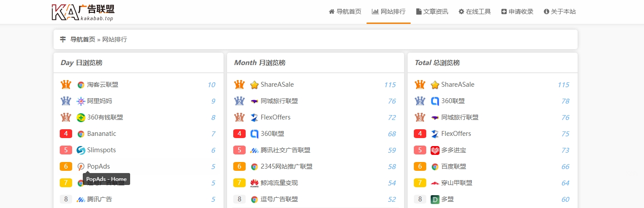This screenshot has width=644, height=208.
Task: Click the ShareASale star icon in Month list
Action: 254,85
